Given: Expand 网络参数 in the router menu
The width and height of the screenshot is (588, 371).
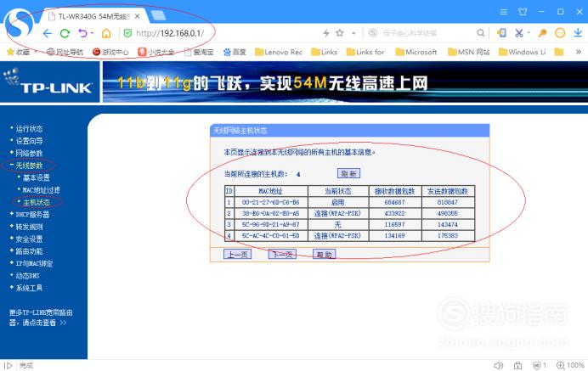Looking at the screenshot, I should click(x=29, y=154).
